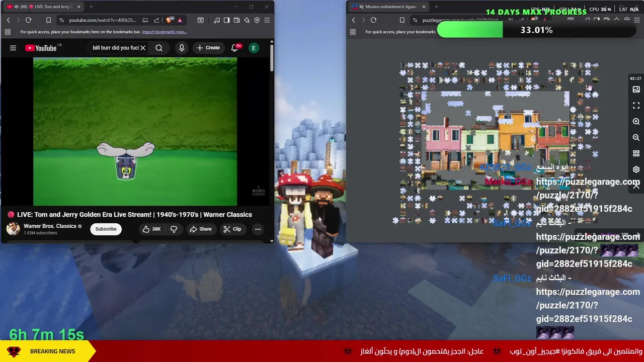Go back in the YouTube browser window
644x362 pixels.
(8, 20)
